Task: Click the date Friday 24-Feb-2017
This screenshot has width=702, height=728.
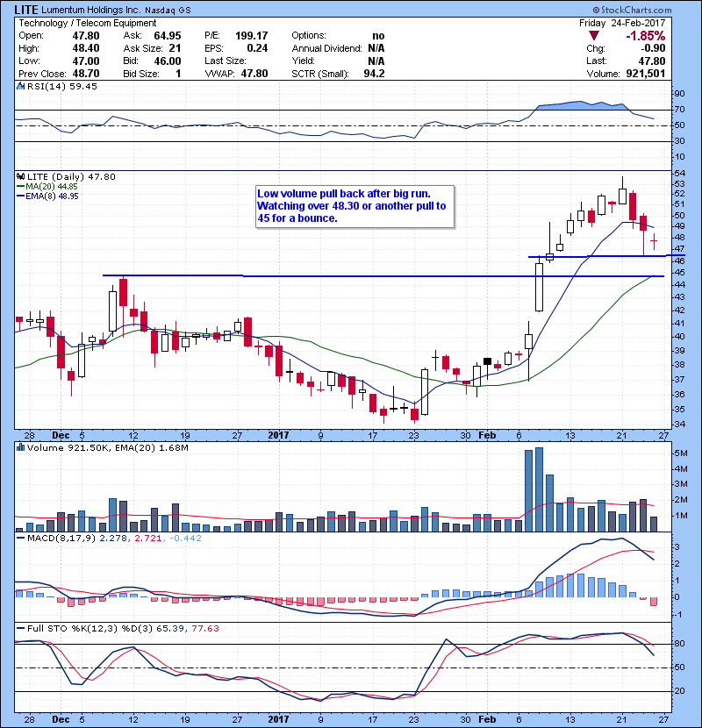Action: [x=622, y=23]
